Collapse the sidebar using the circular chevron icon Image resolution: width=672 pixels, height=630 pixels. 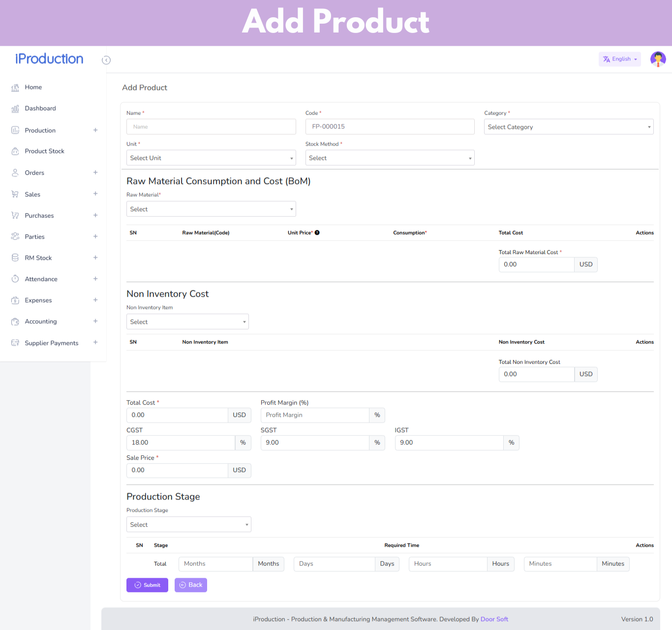click(x=106, y=60)
